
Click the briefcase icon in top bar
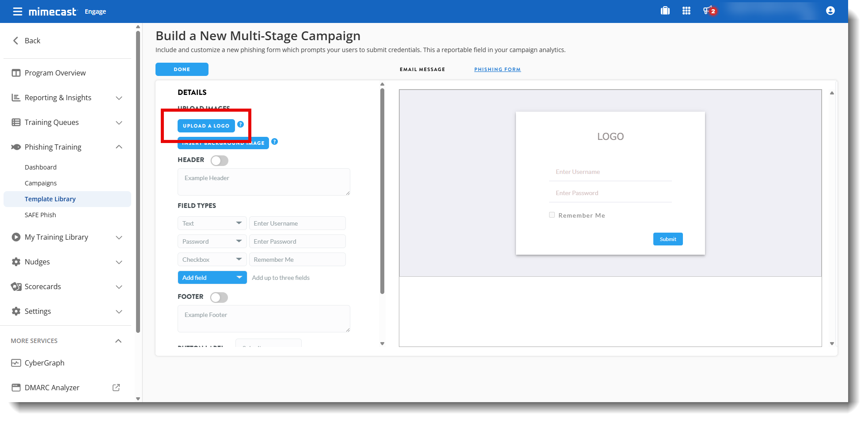[x=665, y=11]
